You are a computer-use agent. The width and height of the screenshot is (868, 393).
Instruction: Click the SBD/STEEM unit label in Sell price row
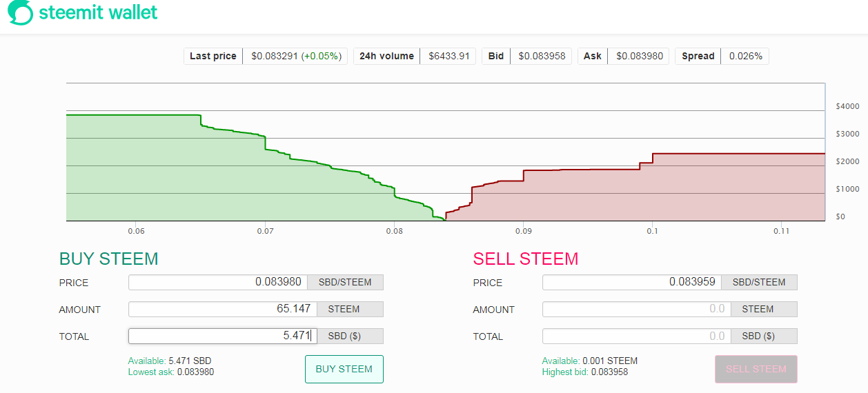point(759,282)
